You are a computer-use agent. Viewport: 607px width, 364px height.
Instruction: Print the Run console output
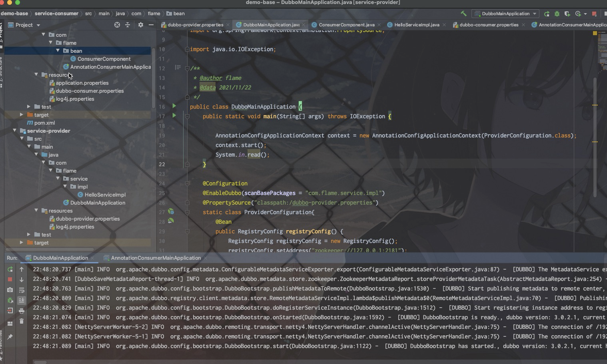(22, 310)
